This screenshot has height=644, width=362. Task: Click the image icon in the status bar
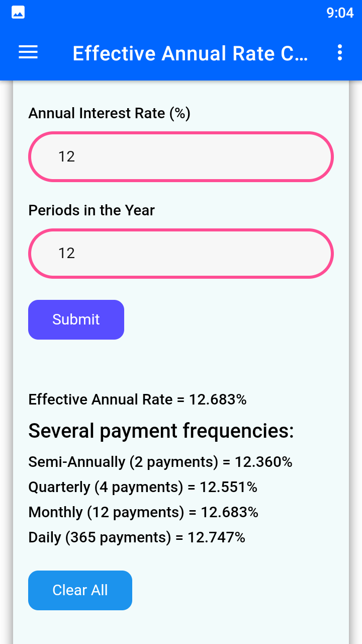[x=17, y=12]
